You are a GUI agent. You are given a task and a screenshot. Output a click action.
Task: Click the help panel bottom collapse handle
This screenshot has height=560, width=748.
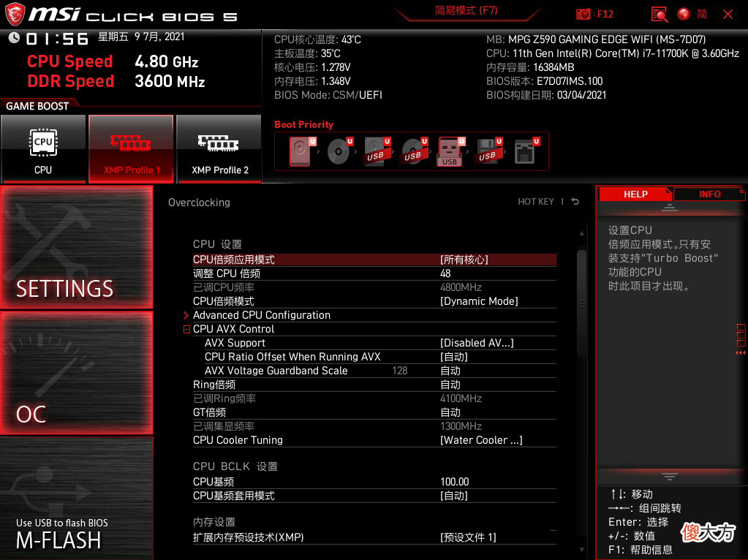click(x=669, y=476)
